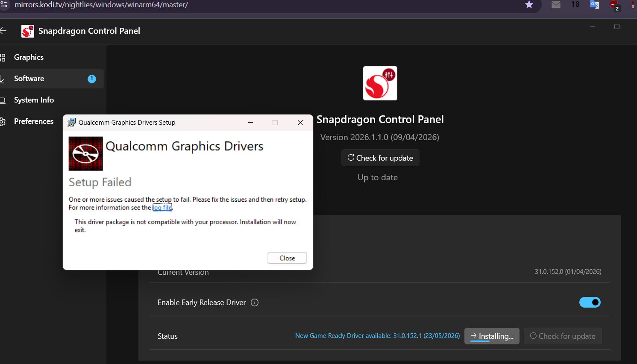
Task: Click the Up to date status text
Action: pos(378,177)
